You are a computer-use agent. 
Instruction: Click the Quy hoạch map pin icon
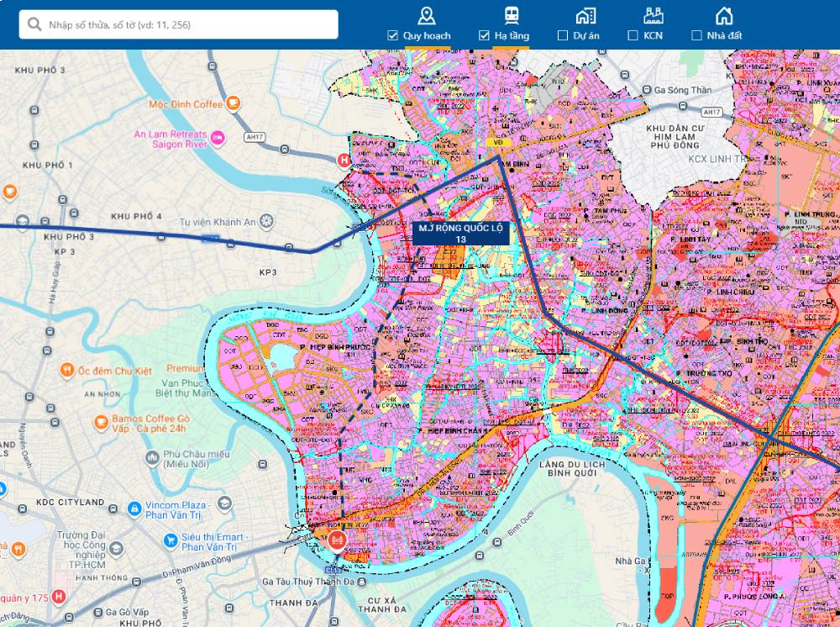click(427, 16)
